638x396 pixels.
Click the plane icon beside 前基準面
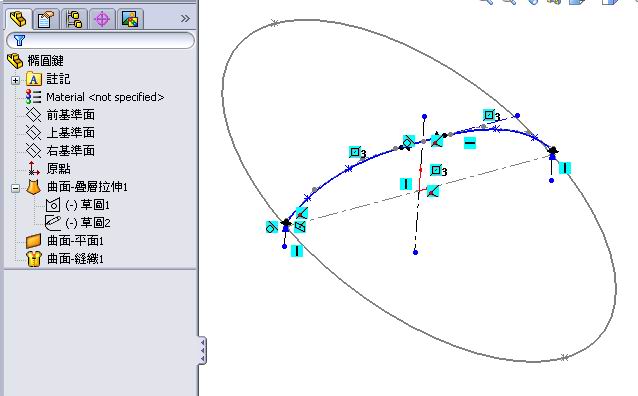[33, 115]
